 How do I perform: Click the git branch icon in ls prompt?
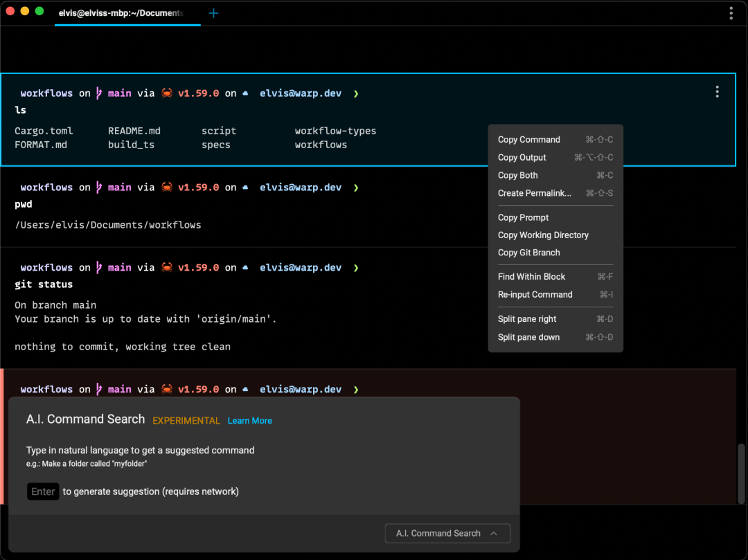click(x=99, y=93)
